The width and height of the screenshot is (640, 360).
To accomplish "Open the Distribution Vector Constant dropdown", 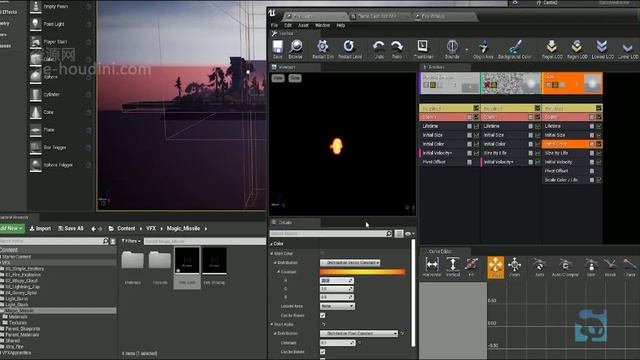I will click(x=350, y=263).
